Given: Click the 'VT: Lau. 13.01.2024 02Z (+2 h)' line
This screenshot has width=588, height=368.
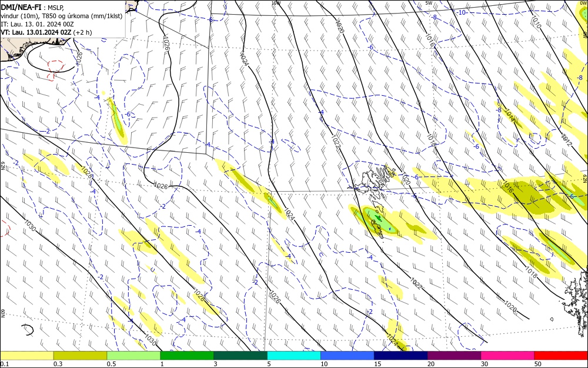Looking at the screenshot, I should pos(46,32).
